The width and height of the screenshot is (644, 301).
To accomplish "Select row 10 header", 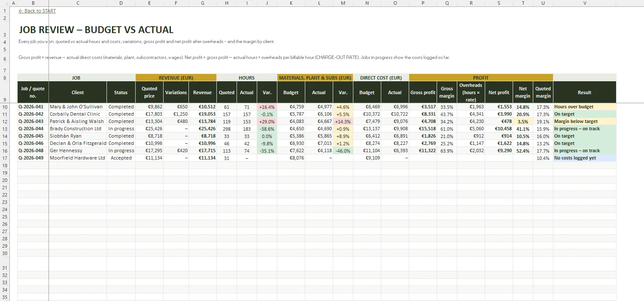I will 5,107.
